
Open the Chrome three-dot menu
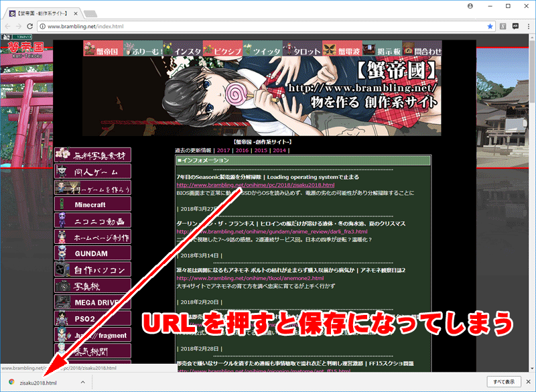[529, 26]
